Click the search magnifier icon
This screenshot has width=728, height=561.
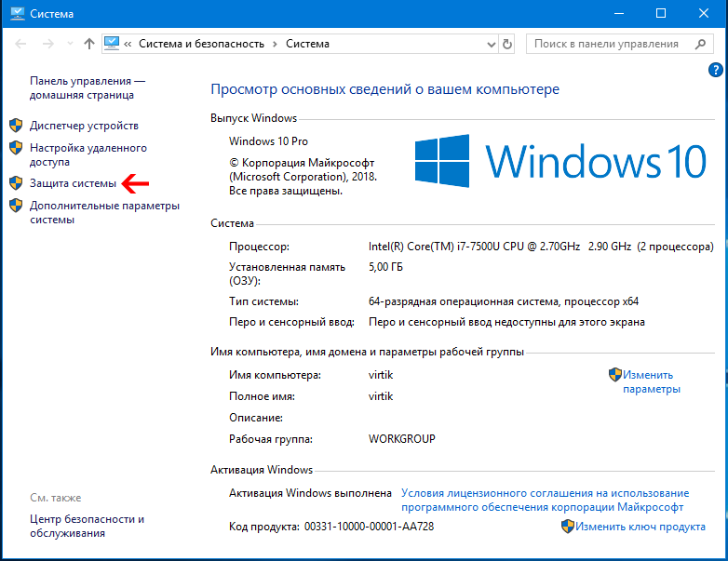[700, 44]
